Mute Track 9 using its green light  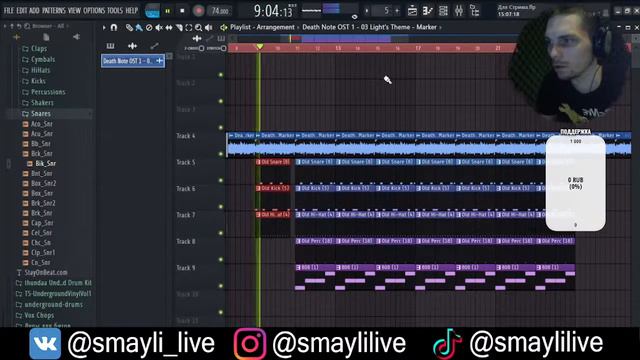tap(221, 286)
